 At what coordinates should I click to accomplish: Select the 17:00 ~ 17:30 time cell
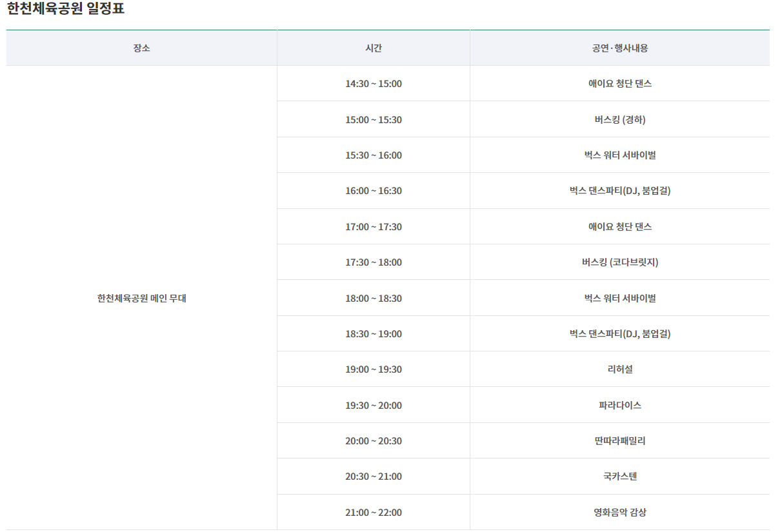374,226
